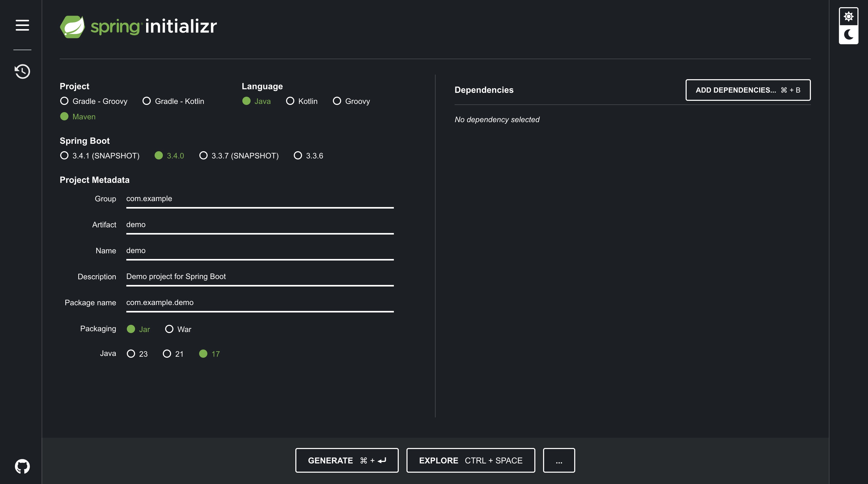Viewport: 868px width, 484px height.
Task: Click the 'No dependency selected' text
Action: [x=497, y=120]
